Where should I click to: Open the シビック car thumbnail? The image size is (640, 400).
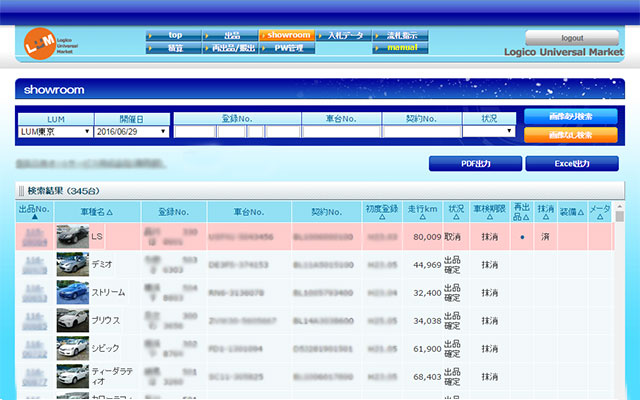click(x=73, y=348)
